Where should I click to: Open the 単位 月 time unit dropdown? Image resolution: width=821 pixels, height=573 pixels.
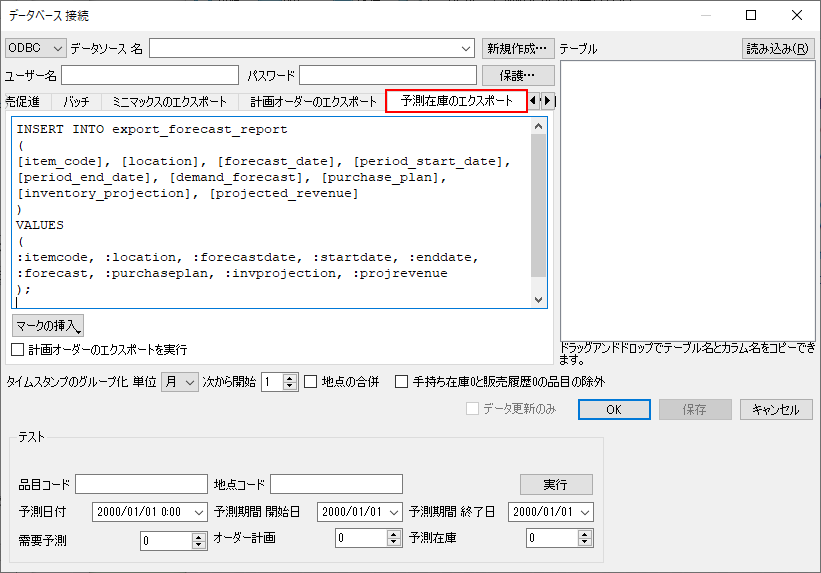click(180, 381)
